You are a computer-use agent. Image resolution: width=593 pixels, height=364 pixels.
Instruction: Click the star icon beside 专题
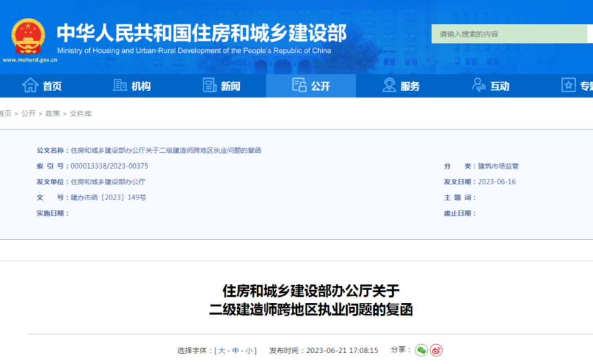point(568,85)
